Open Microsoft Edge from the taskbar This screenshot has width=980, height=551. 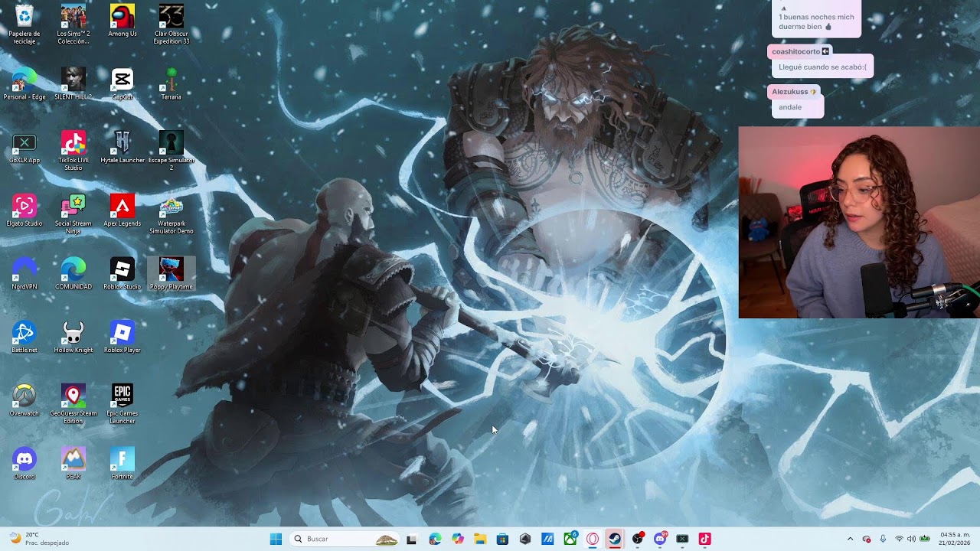coord(435,539)
